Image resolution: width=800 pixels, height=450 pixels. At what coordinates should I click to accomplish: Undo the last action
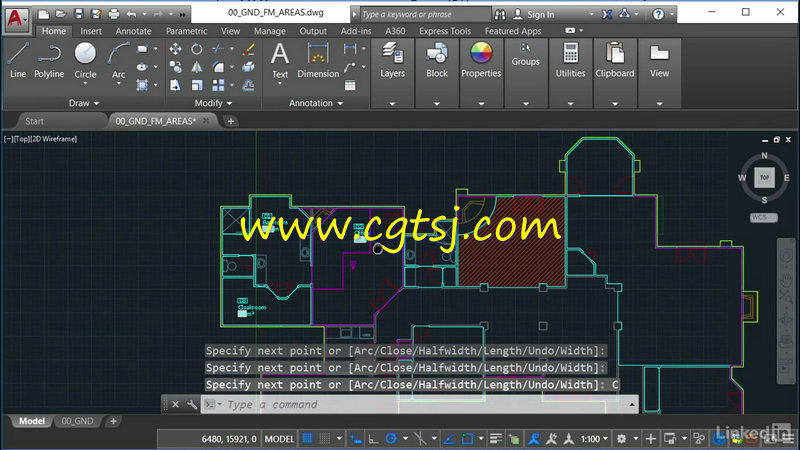point(132,14)
